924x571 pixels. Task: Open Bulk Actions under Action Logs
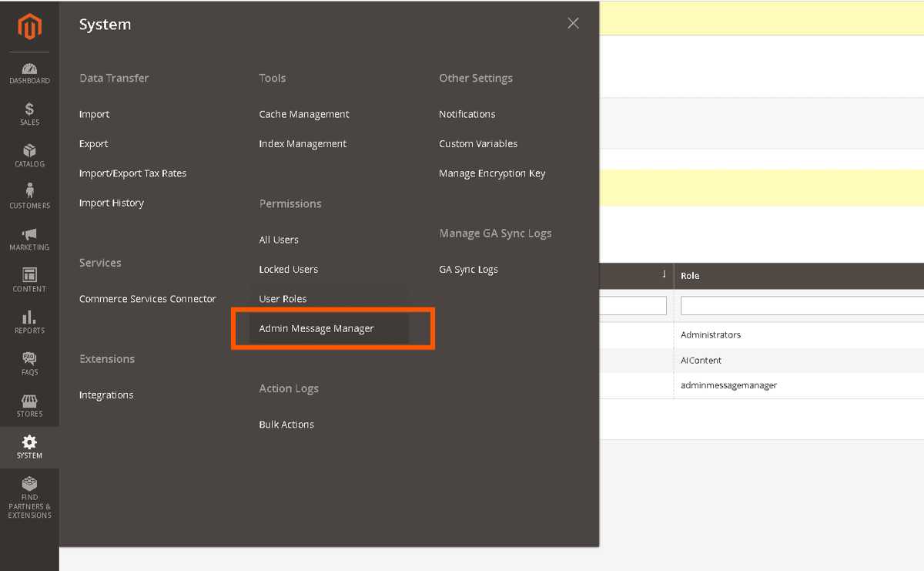286,425
